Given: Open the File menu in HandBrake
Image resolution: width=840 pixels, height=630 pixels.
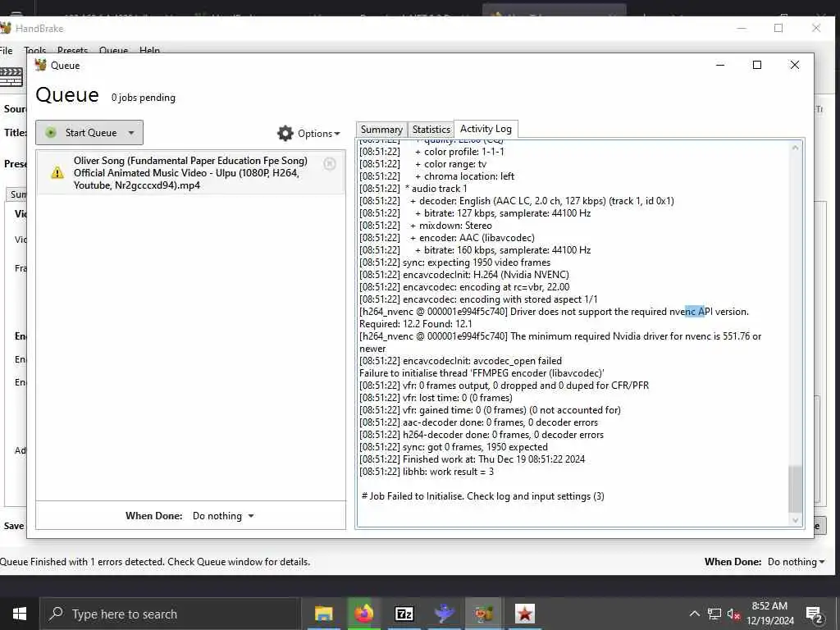Looking at the screenshot, I should 6,51.
